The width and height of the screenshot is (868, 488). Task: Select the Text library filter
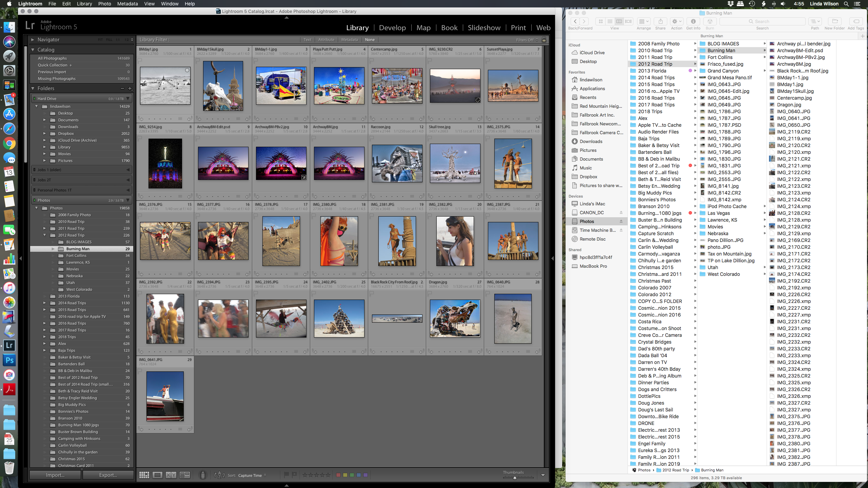coord(307,40)
